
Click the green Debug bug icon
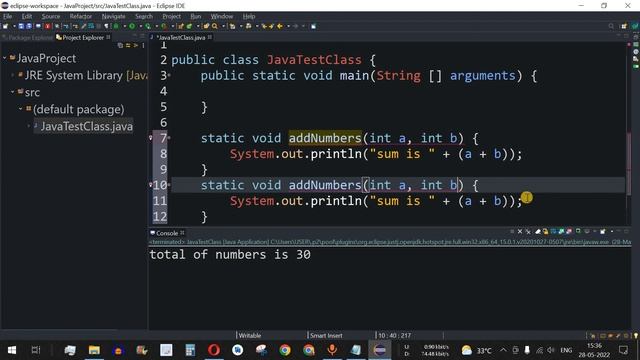click(116, 26)
